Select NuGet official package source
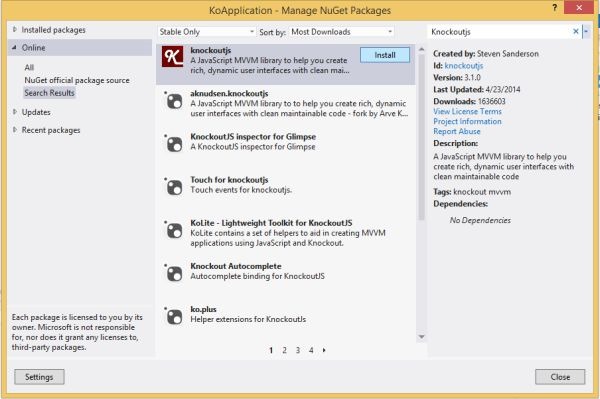The height and width of the screenshot is (399, 600). point(77,80)
